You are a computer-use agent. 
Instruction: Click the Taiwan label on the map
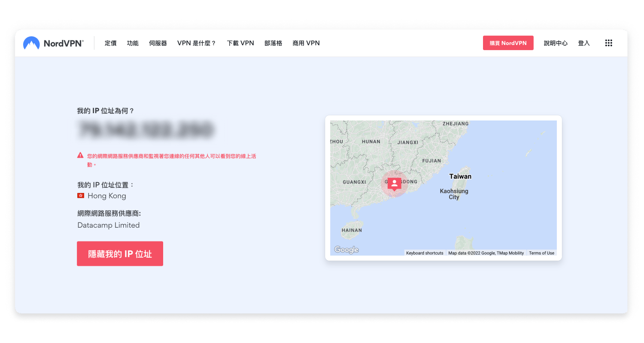point(460,176)
